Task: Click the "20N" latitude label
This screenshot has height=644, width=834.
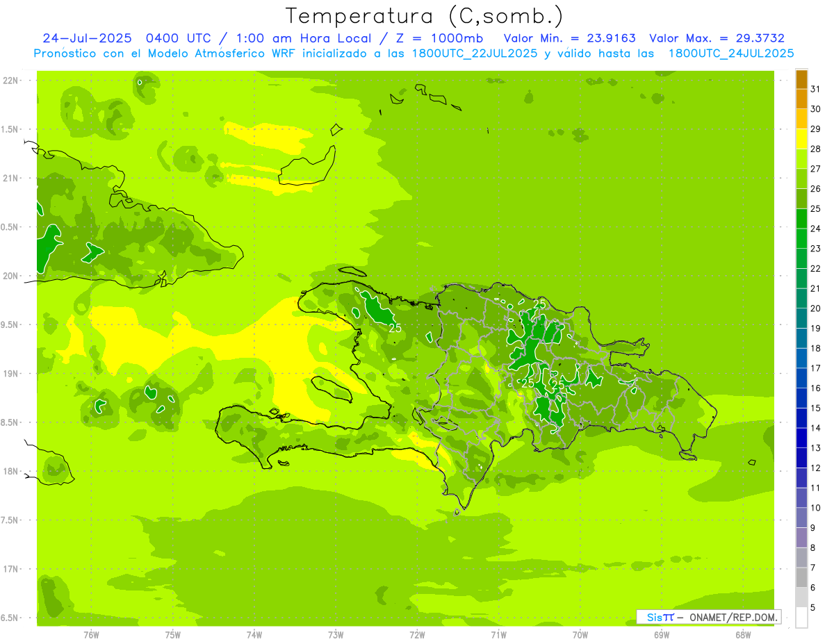Action: pos(12,276)
